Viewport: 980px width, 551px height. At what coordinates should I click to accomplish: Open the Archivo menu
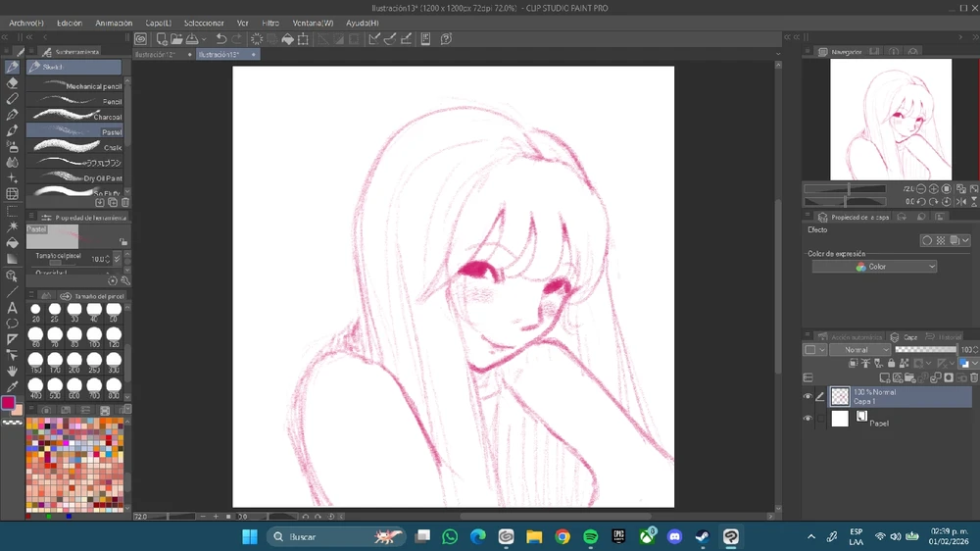(26, 24)
